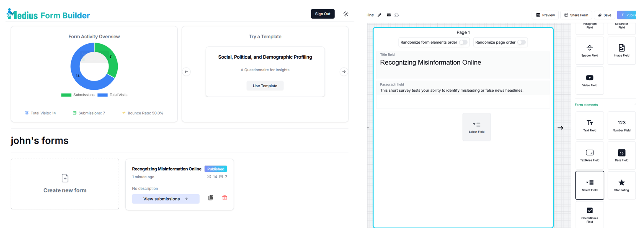644x234 pixels.
Task: Go to previous template with left arrow
Action: (186, 72)
